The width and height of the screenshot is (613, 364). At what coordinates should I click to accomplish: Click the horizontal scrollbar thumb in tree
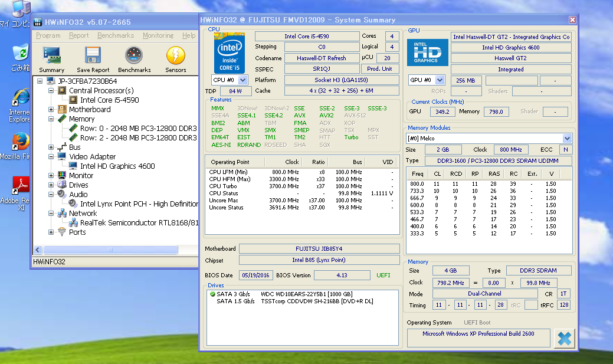pyautogui.click(x=110, y=250)
